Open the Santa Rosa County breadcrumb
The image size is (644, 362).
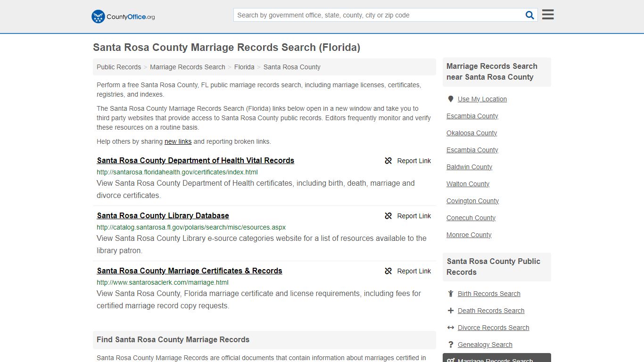(292, 67)
